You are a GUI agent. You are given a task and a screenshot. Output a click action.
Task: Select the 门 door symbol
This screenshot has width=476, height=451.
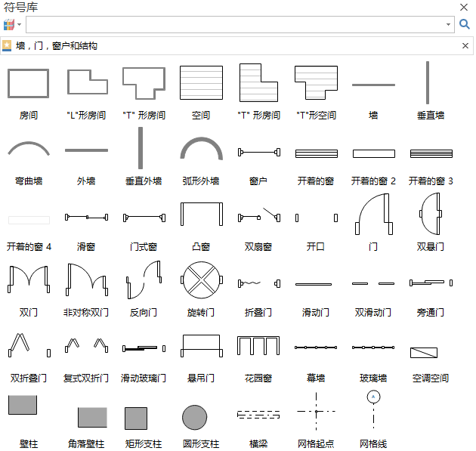[x=374, y=214]
